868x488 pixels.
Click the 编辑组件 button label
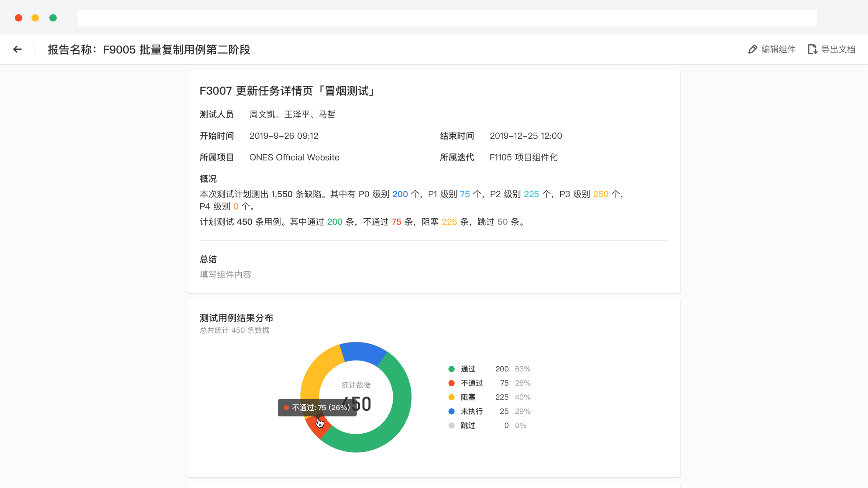[x=778, y=49]
